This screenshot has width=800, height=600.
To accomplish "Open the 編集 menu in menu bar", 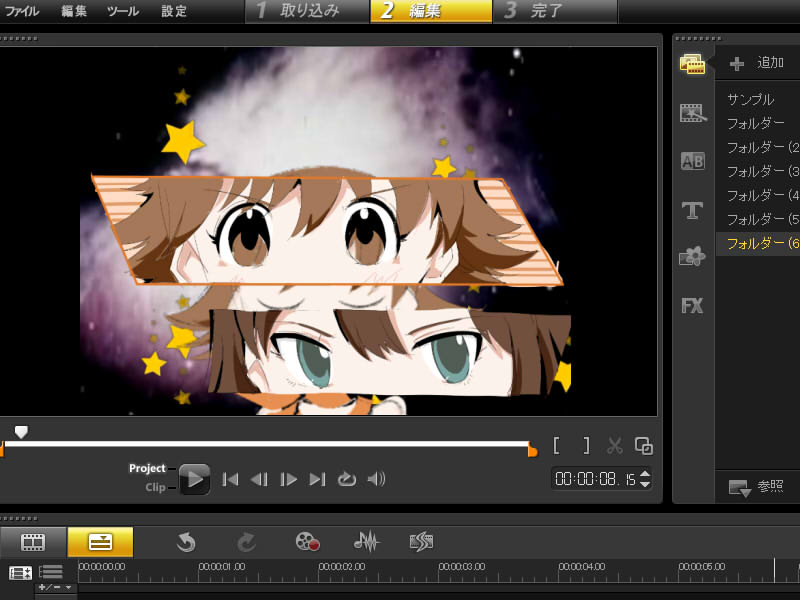I will 74,11.
